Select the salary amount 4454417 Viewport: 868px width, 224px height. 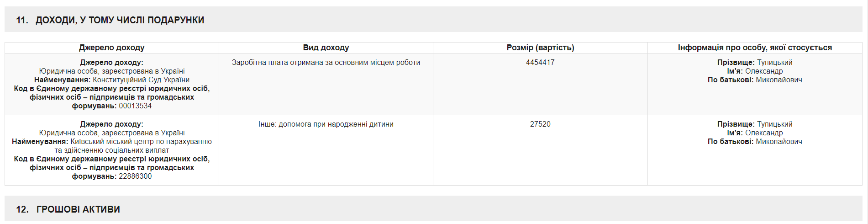click(x=540, y=63)
